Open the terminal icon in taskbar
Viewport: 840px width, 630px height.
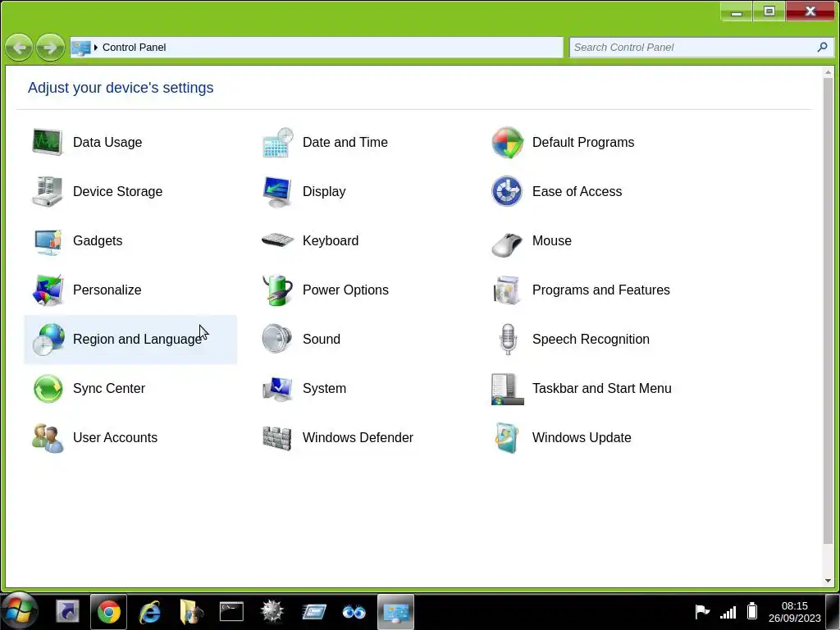(x=231, y=612)
